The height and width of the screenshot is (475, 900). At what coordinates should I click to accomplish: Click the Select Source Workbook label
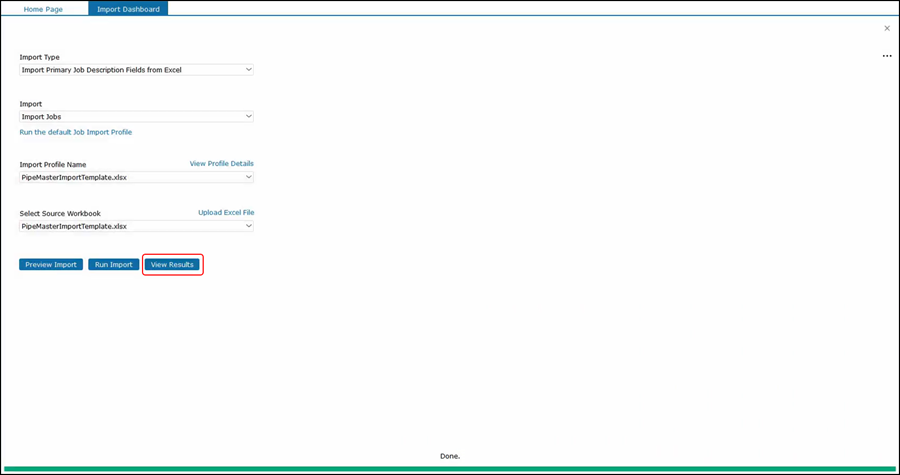coord(60,214)
